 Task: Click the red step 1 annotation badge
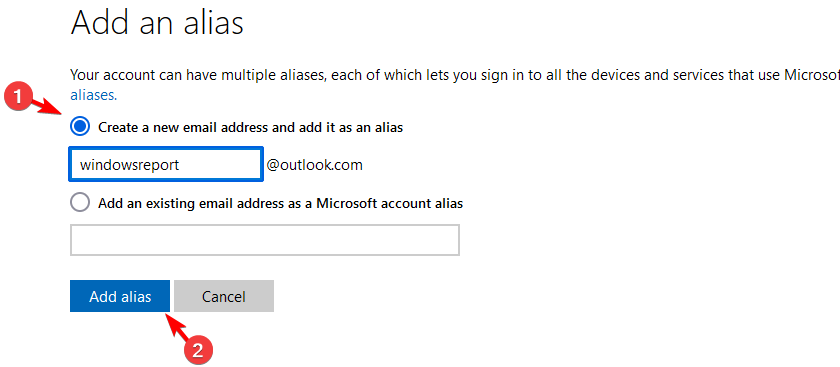17,99
